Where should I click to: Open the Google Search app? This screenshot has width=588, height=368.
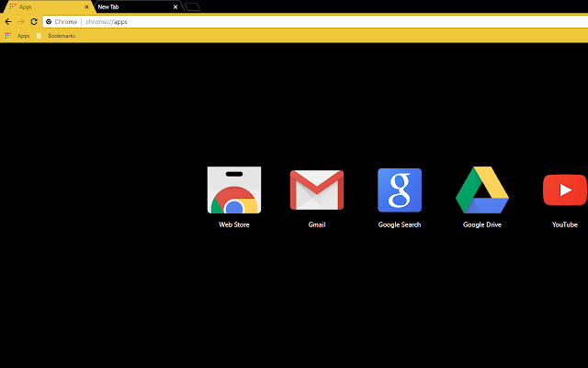click(400, 190)
